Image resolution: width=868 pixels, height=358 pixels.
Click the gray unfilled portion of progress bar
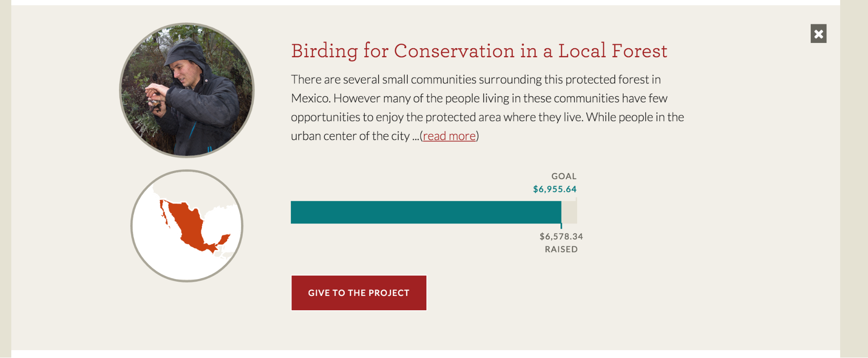pyautogui.click(x=570, y=213)
